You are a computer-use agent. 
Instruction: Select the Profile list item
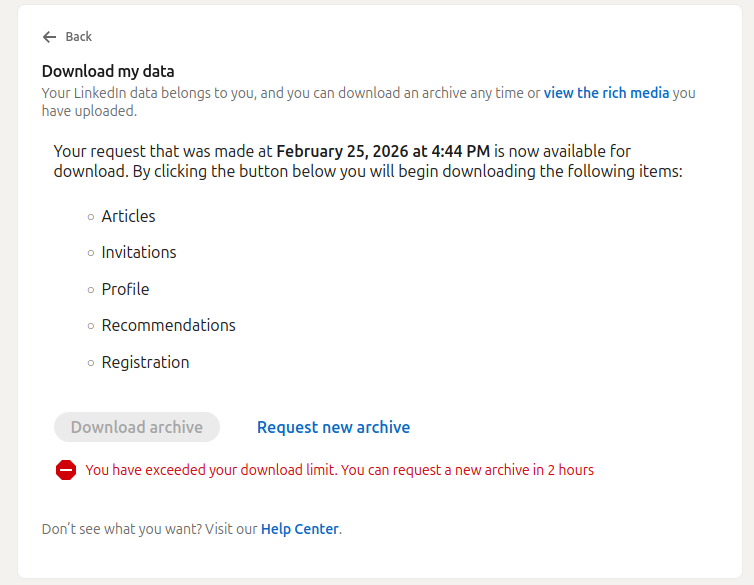click(x=125, y=289)
